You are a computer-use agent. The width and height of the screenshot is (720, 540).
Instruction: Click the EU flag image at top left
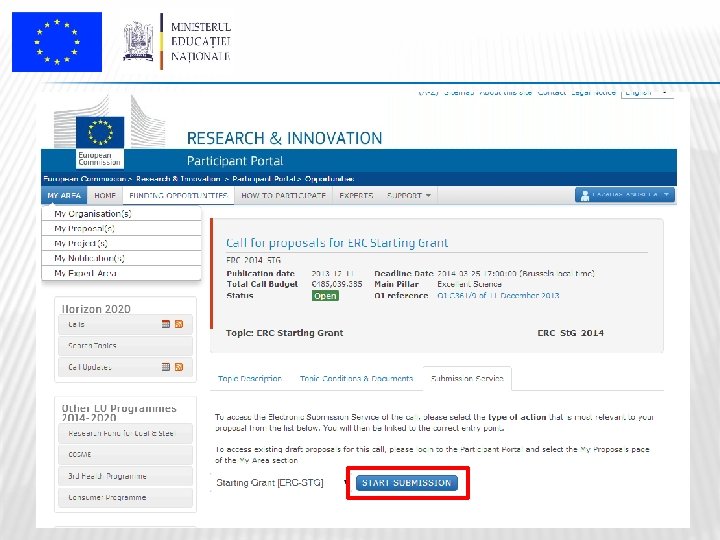[x=57, y=42]
